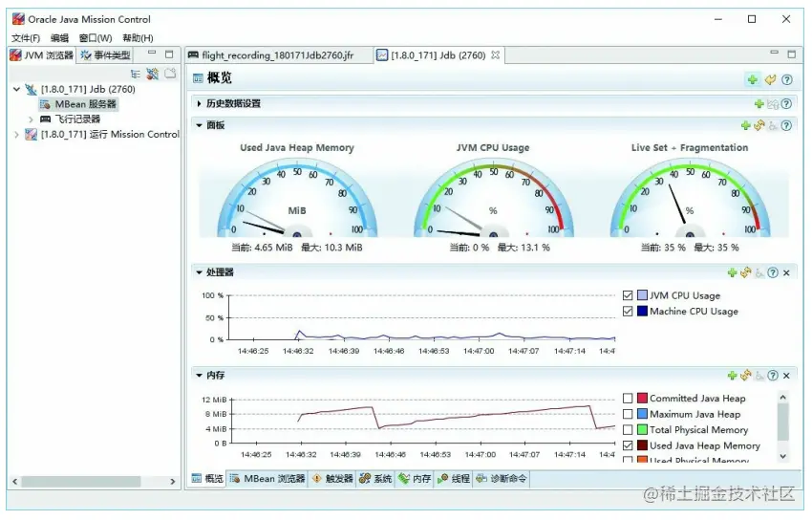Click green plus icon in 面板 section
Image resolution: width=812 pixels, height=520 pixels.
746,125
